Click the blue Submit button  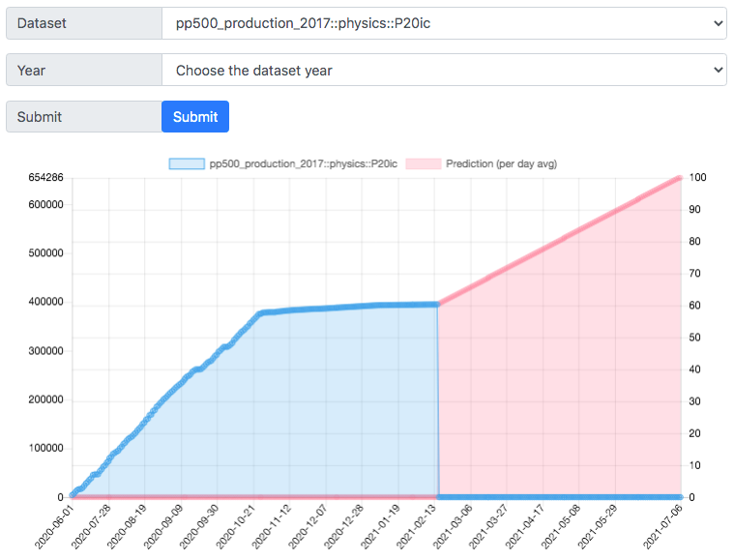pyautogui.click(x=195, y=117)
